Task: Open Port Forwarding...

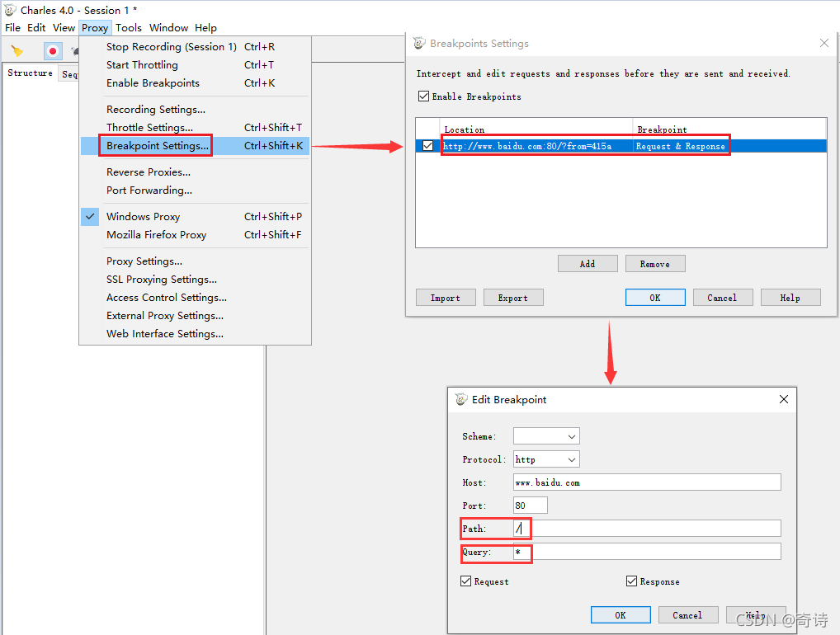Action: click(x=195, y=190)
